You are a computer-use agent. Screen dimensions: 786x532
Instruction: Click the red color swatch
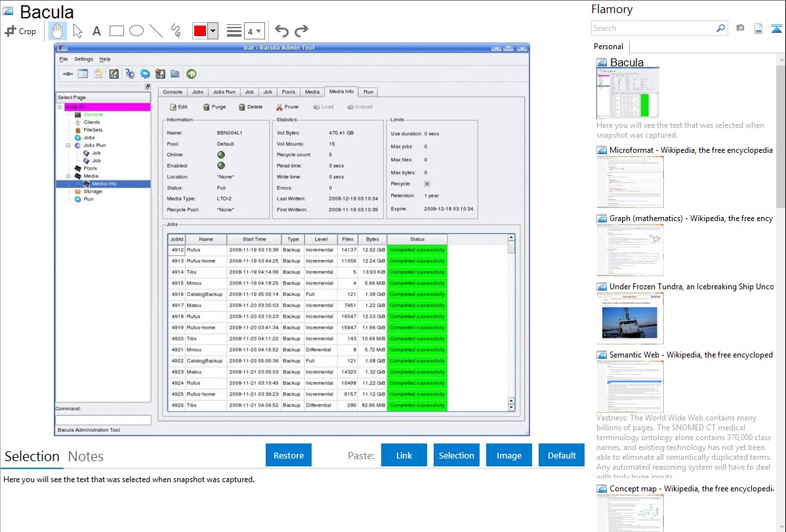pos(200,31)
